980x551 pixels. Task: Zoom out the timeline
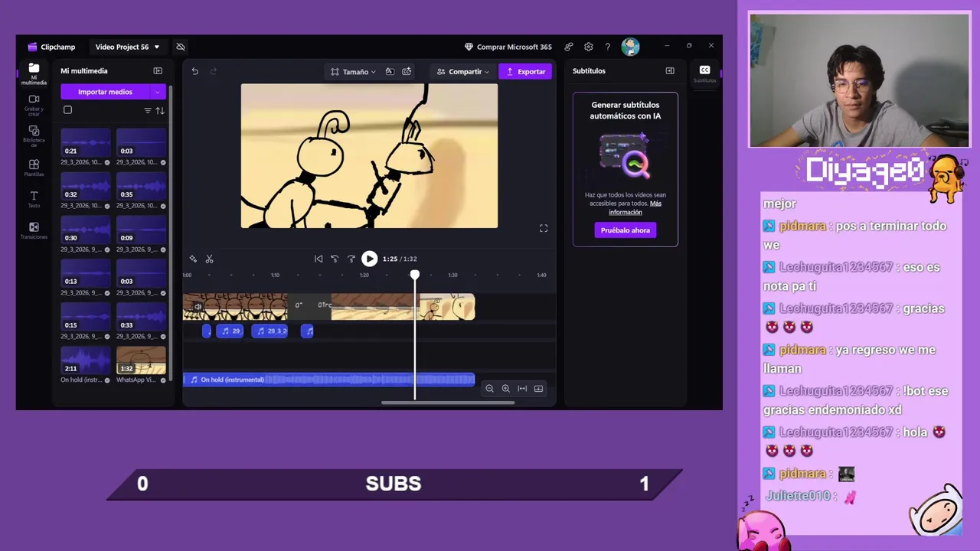click(x=489, y=389)
